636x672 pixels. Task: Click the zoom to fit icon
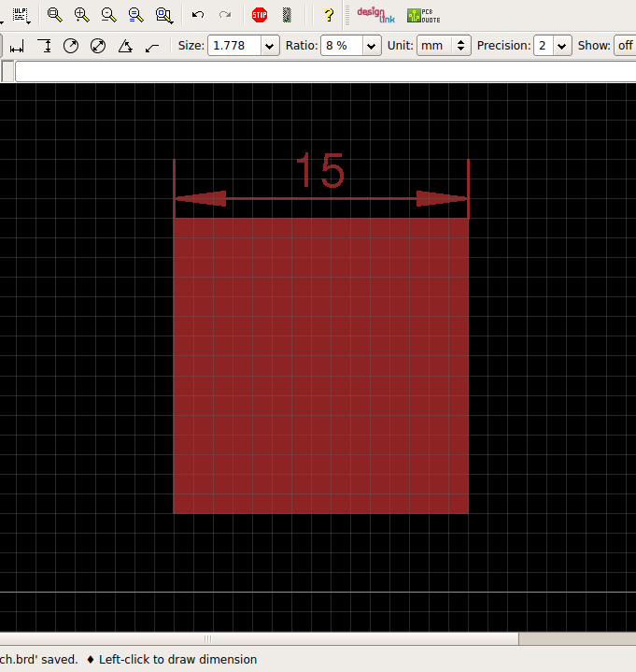pyautogui.click(x=55, y=15)
